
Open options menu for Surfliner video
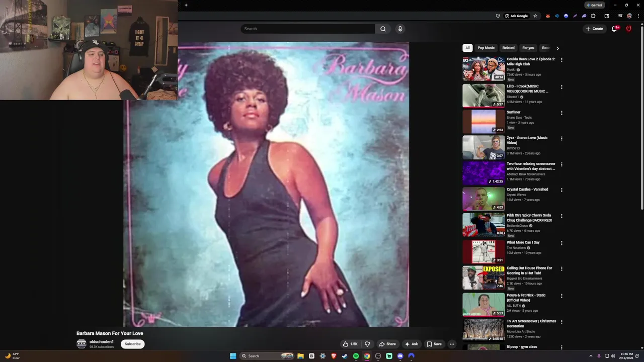[x=561, y=113]
